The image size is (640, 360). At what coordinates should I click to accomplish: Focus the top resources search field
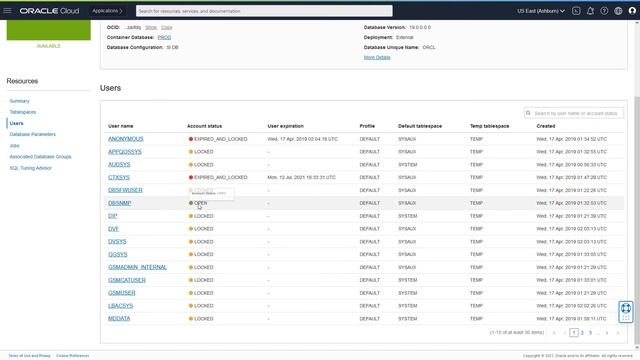tap(264, 11)
